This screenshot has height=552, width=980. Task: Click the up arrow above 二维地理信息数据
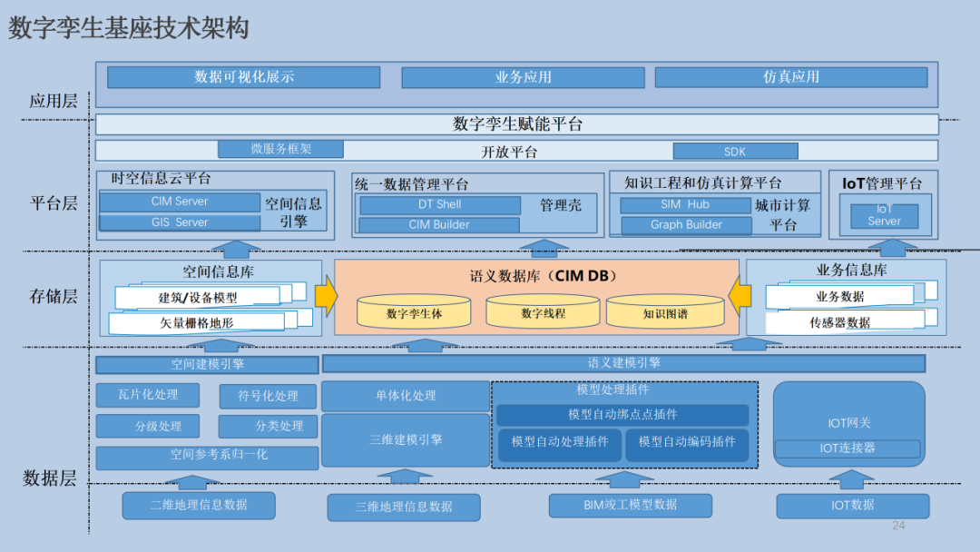coord(191,482)
